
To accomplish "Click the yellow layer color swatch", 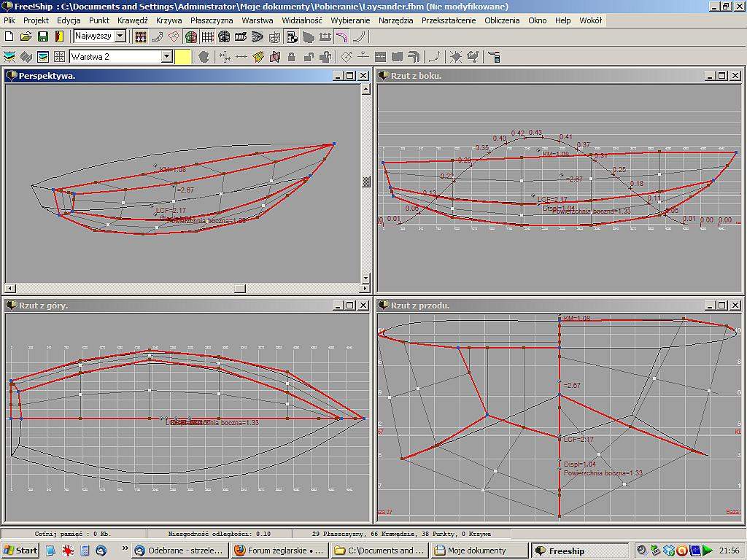I will pyautogui.click(x=183, y=57).
